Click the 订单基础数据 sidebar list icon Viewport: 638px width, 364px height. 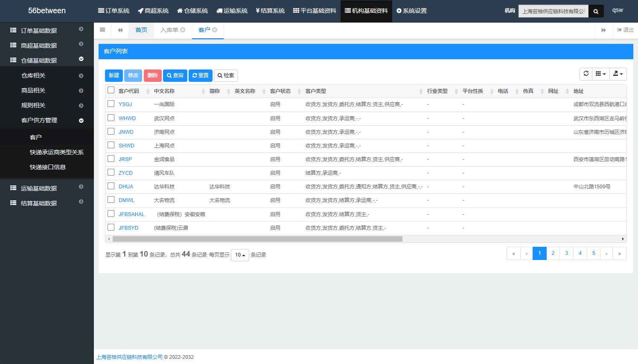point(13,30)
